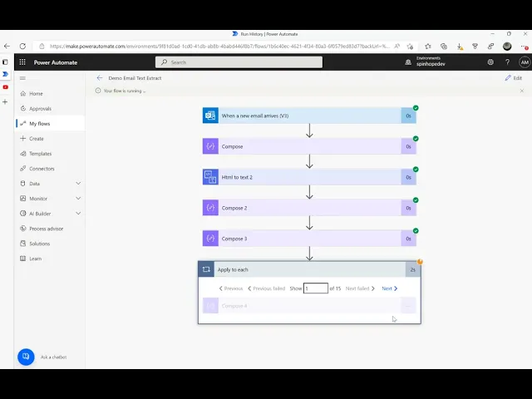This screenshot has height=399, width=532.
Task: Click the 0s duration badge on trigger step
Action: tap(408, 116)
